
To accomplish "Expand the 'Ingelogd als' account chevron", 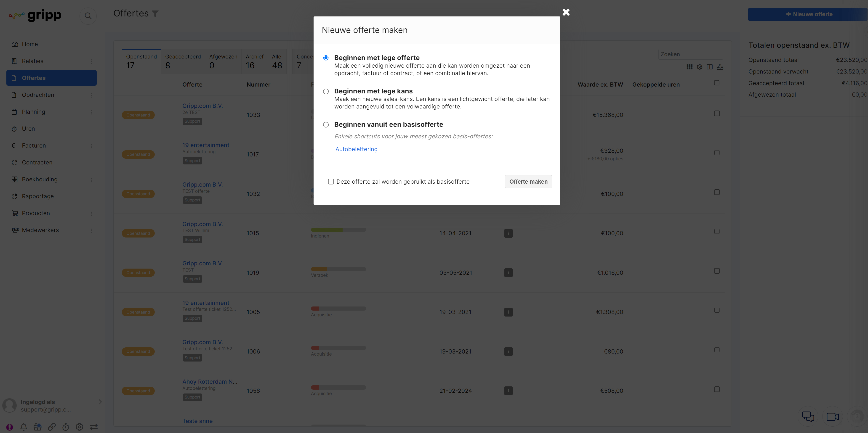I will tap(100, 402).
